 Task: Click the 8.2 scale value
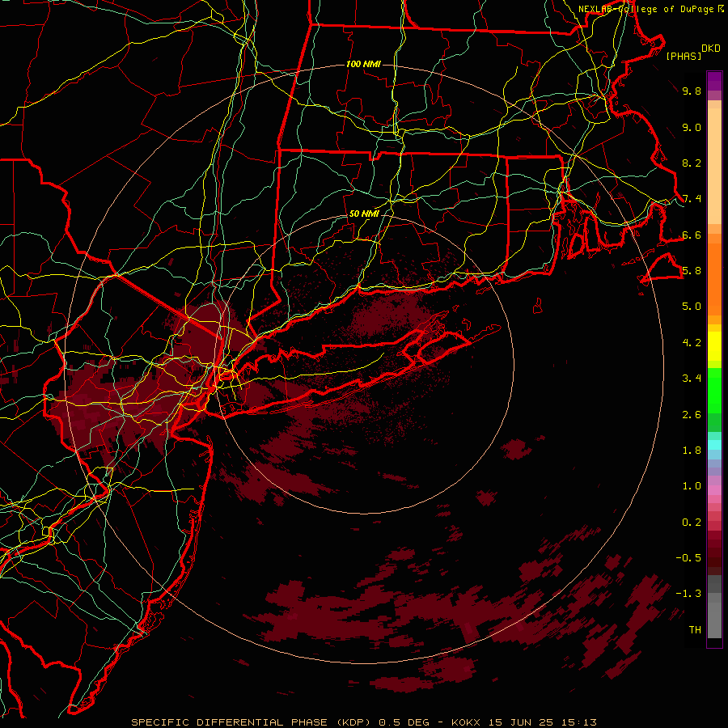coord(692,163)
